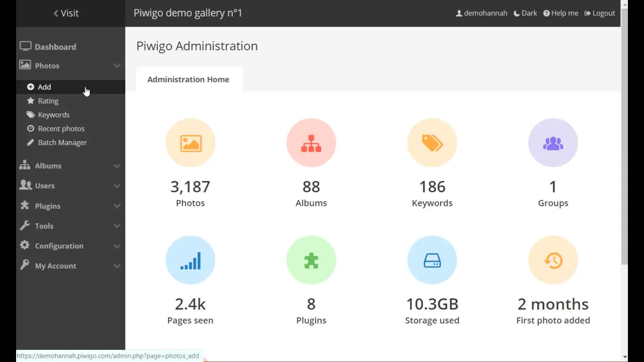Click the Groups people icon
The height and width of the screenshot is (362, 644).
tap(553, 143)
